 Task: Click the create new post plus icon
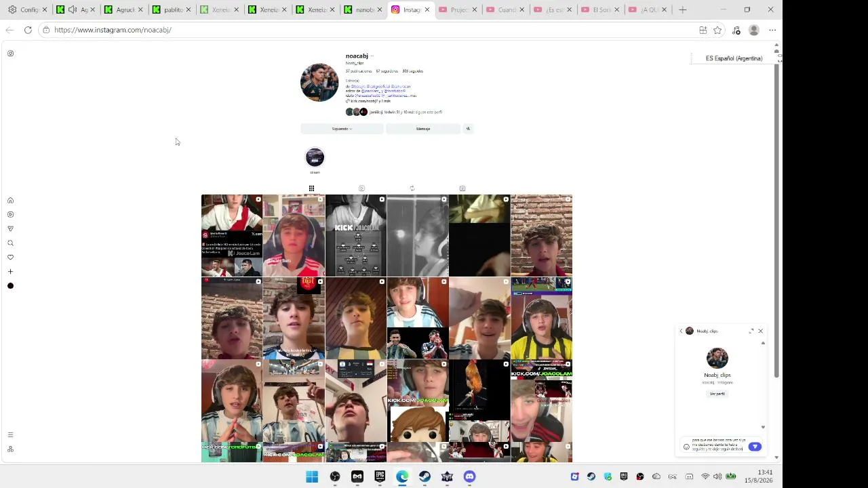pos(10,272)
